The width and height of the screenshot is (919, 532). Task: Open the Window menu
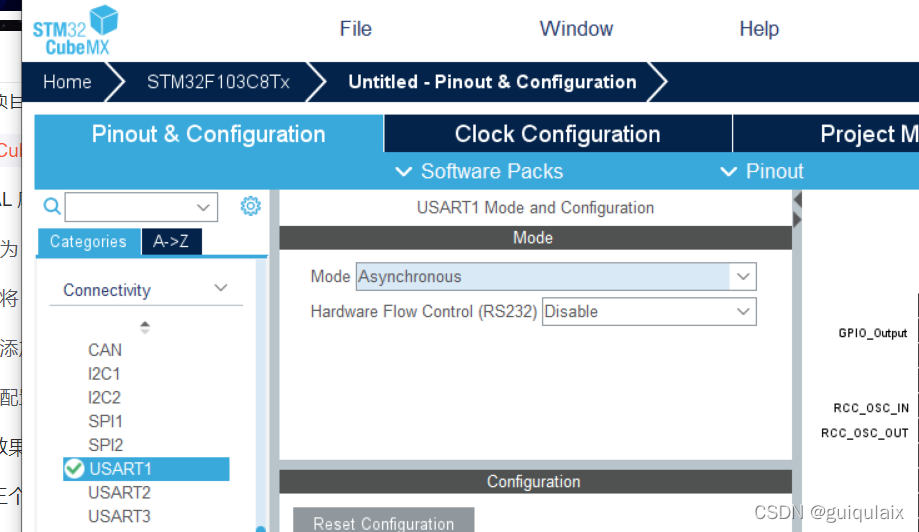point(576,29)
